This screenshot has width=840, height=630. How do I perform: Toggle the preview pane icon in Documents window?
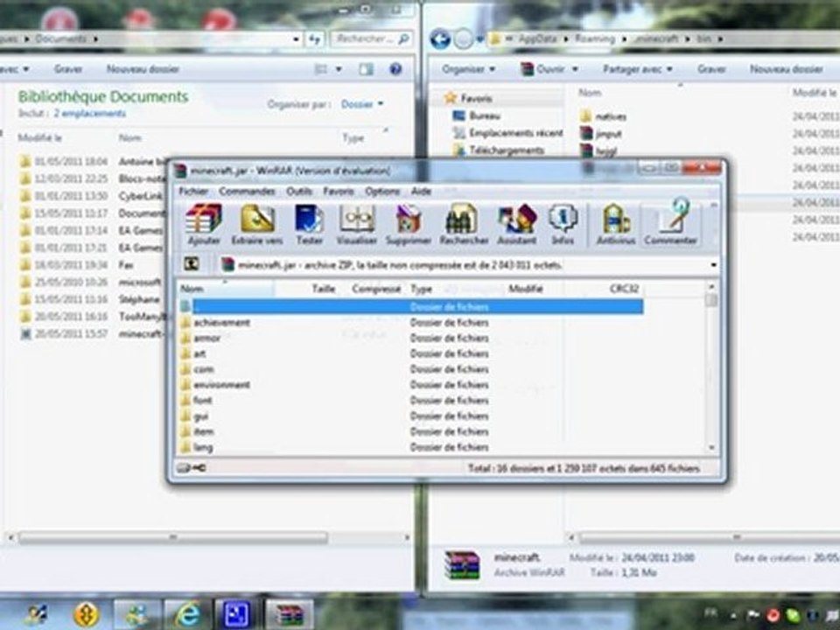pos(366,69)
